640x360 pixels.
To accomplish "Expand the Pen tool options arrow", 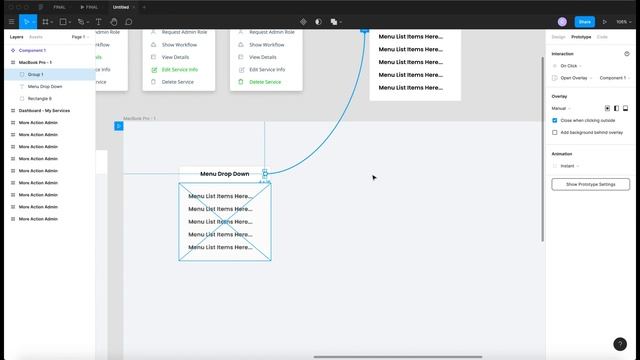I will [x=88, y=22].
